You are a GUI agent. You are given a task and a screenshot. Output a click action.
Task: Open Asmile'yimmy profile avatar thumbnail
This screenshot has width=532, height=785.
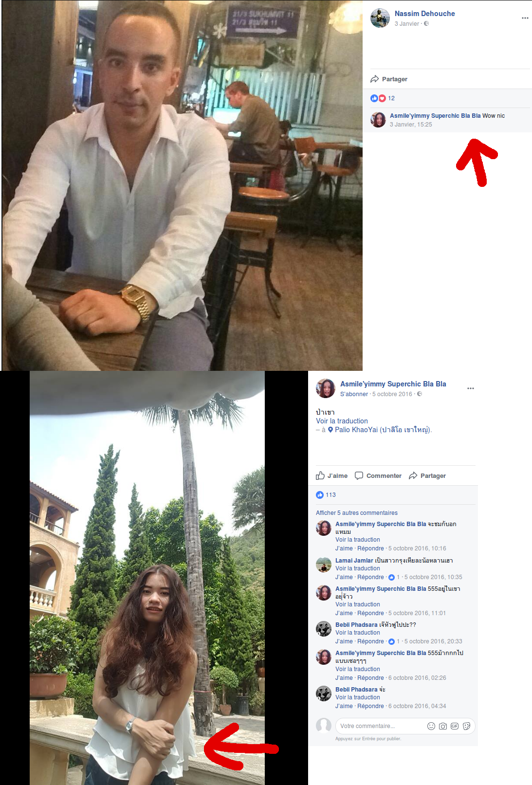point(326,388)
